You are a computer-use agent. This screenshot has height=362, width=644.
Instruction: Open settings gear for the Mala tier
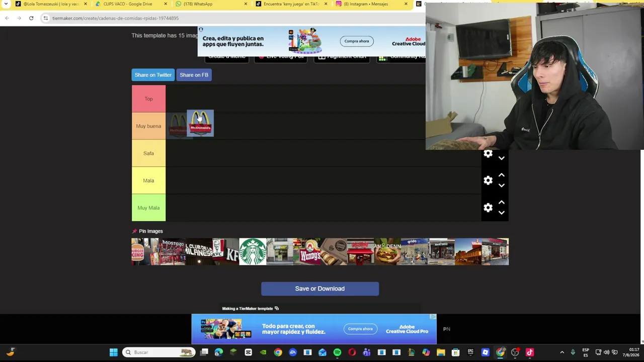(x=488, y=180)
